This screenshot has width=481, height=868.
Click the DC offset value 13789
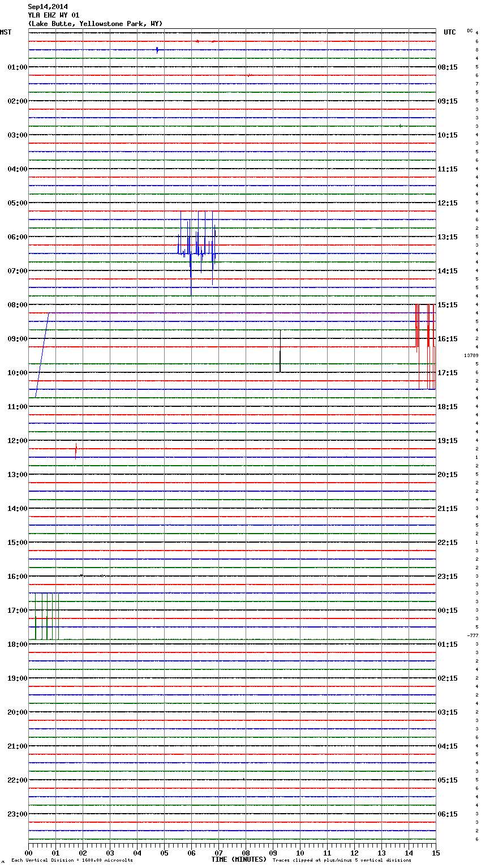471,355
